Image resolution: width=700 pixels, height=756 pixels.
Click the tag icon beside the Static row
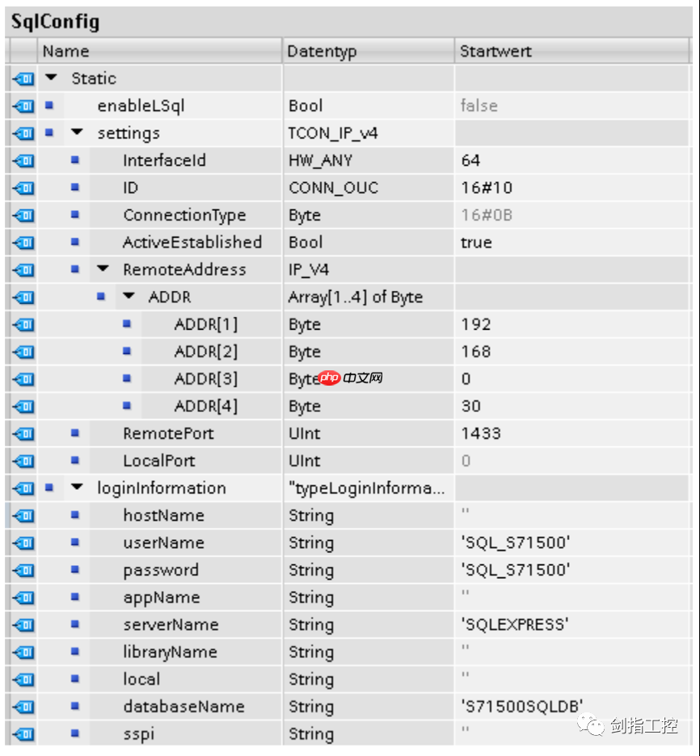23,78
